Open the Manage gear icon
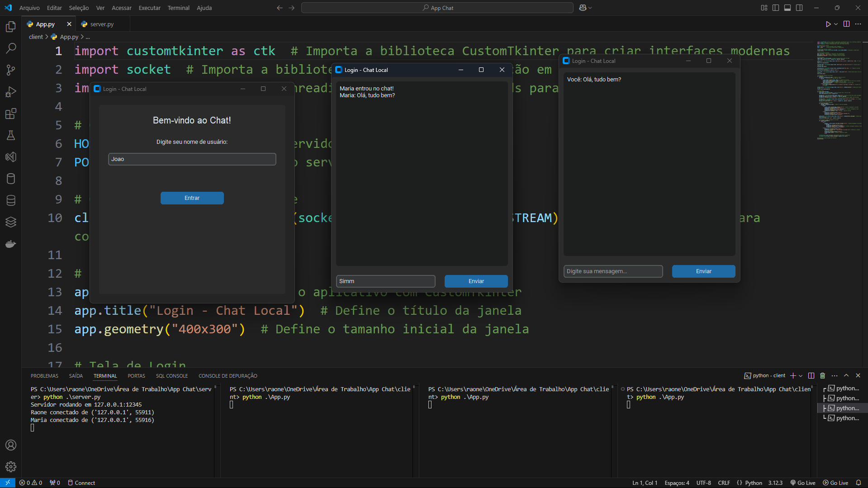Screen dimensions: 868x488 click(11, 467)
